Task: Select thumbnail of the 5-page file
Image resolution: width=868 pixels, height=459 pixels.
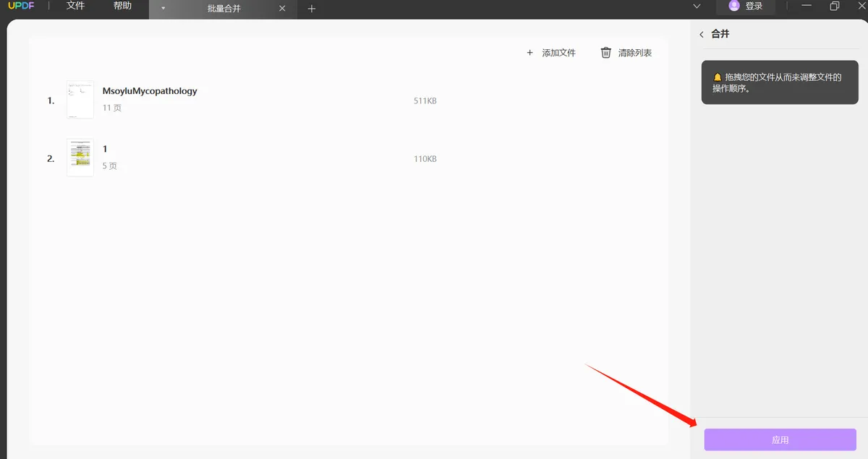Action: click(80, 158)
